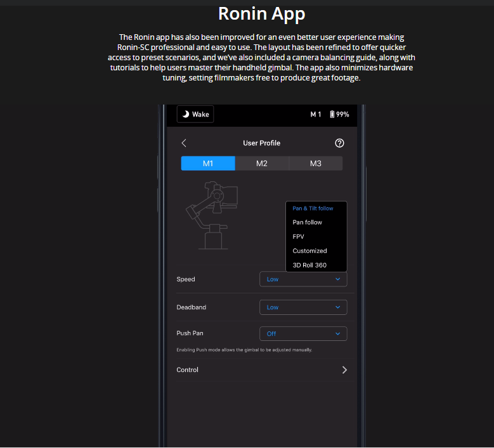Choose Pan follow mode
494x448 pixels.
307,222
